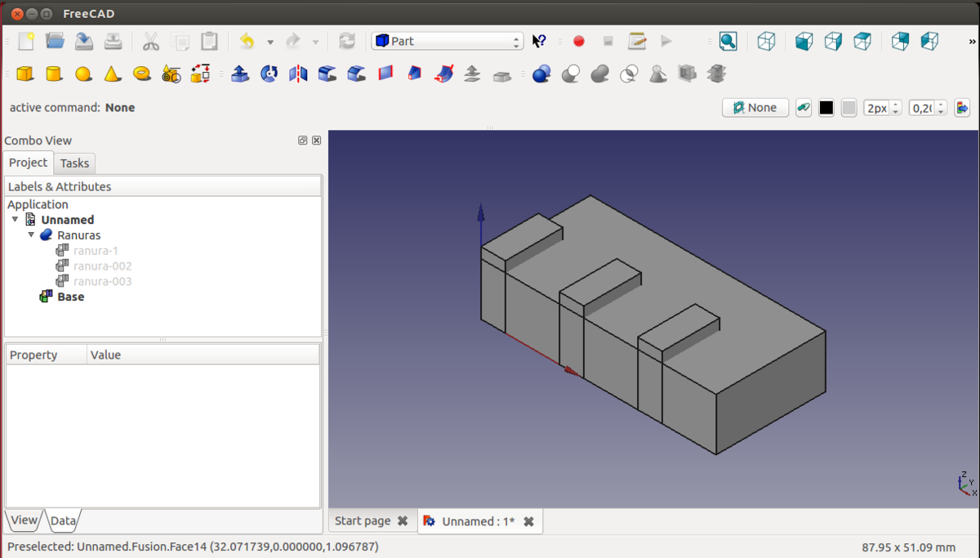Create a cube solid primitive
Image resolution: width=980 pixels, height=558 pixels.
click(24, 74)
